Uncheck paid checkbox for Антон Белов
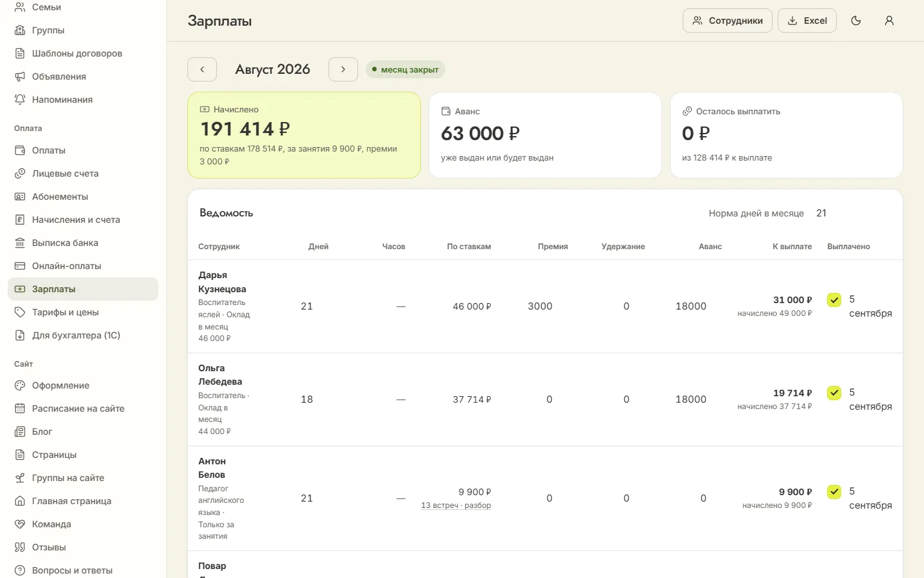The height and width of the screenshot is (578, 924). pos(834,492)
